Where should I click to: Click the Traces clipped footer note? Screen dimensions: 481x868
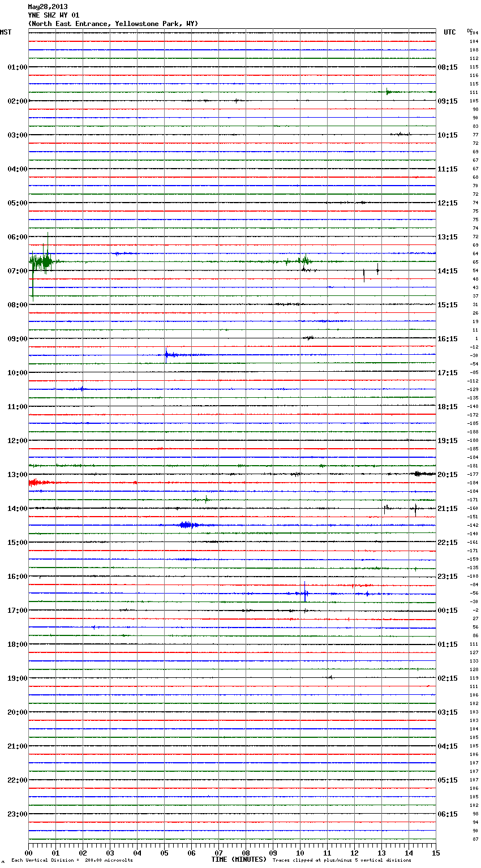tap(342, 861)
